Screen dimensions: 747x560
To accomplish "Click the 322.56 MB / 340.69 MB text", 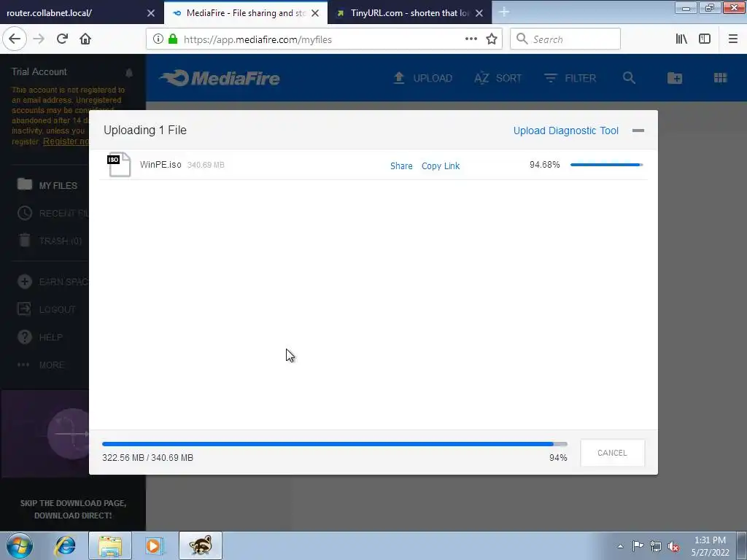I will tap(147, 458).
